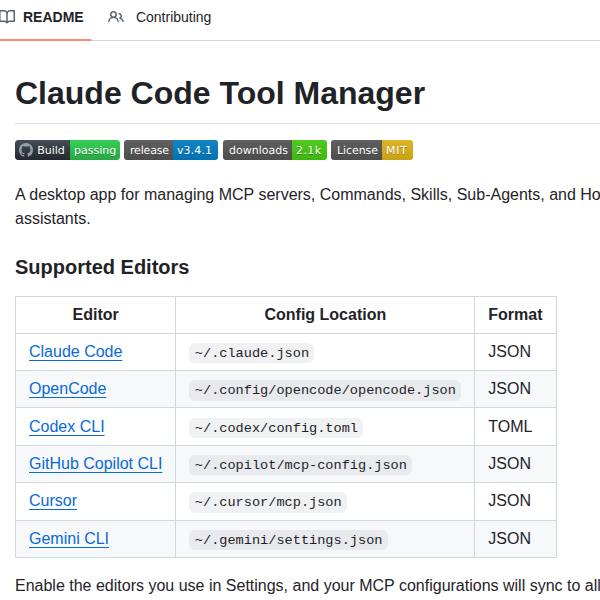Image resolution: width=600 pixels, height=600 pixels.
Task: Open the GitHub Copilot CLI link
Action: tap(96, 463)
